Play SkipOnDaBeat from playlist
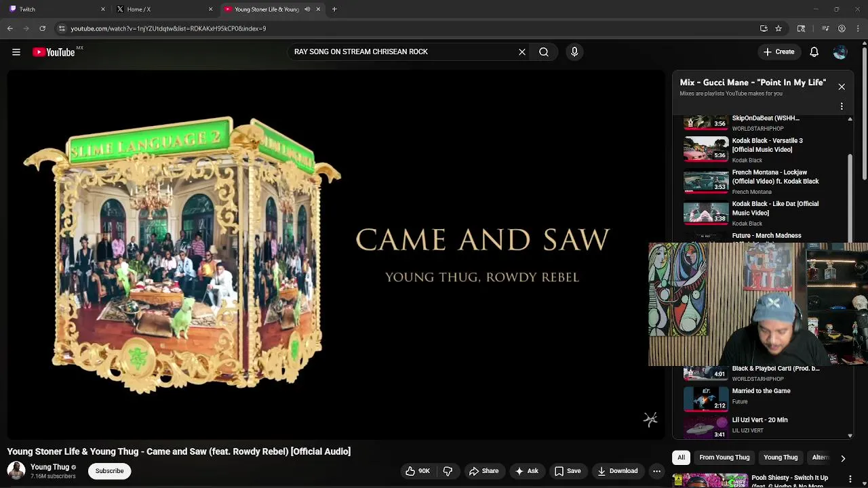Screen dimensions: 868x488 click(x=763, y=123)
